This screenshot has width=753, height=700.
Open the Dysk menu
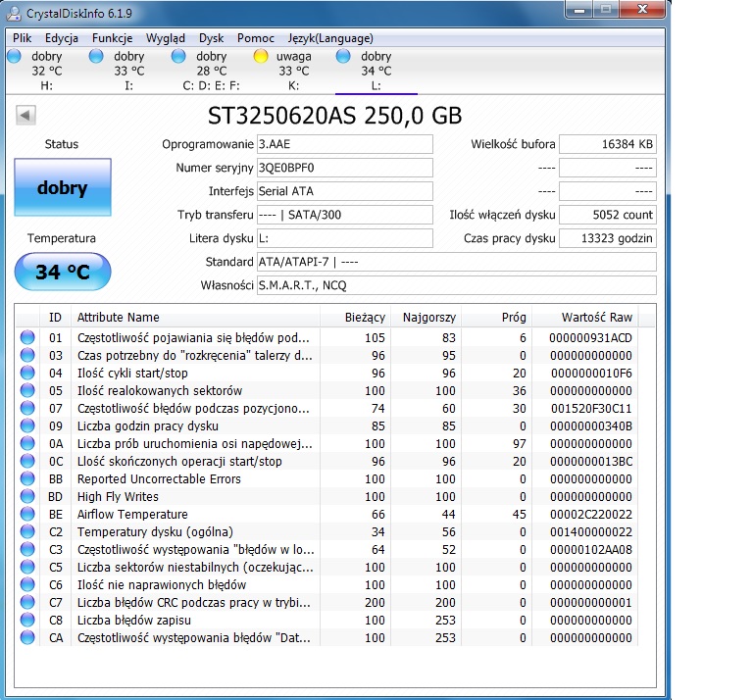click(x=212, y=38)
